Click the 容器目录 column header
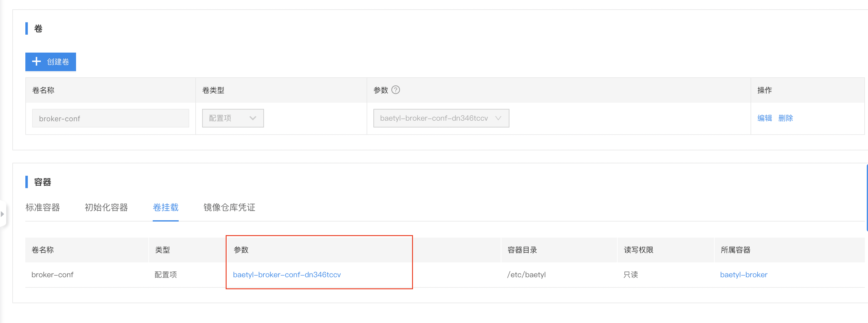 coord(522,250)
